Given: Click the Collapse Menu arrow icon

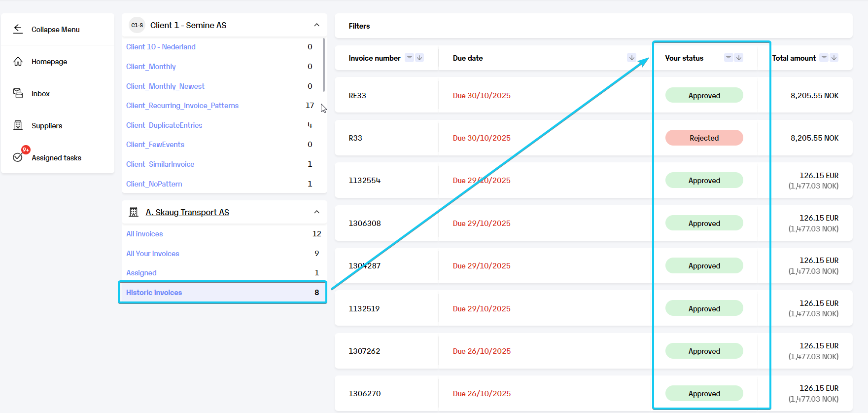Looking at the screenshot, I should [18, 29].
